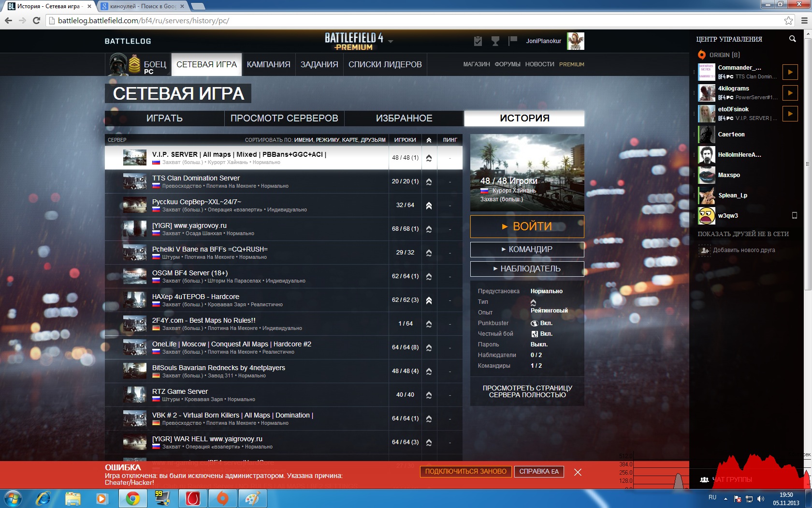Dismiss the red error banner with the X
This screenshot has height=508, width=812.
click(578, 472)
